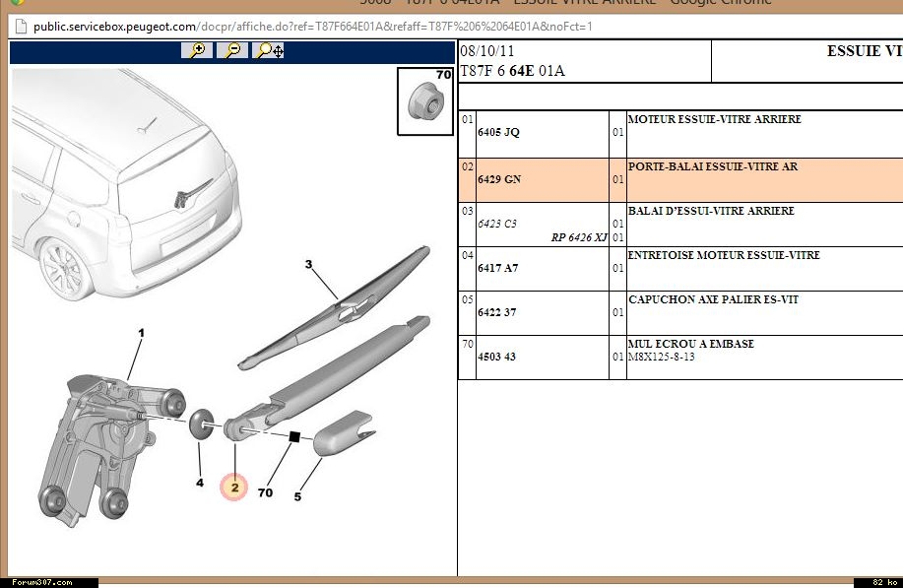Click row number 02 in parts table

tap(467, 167)
